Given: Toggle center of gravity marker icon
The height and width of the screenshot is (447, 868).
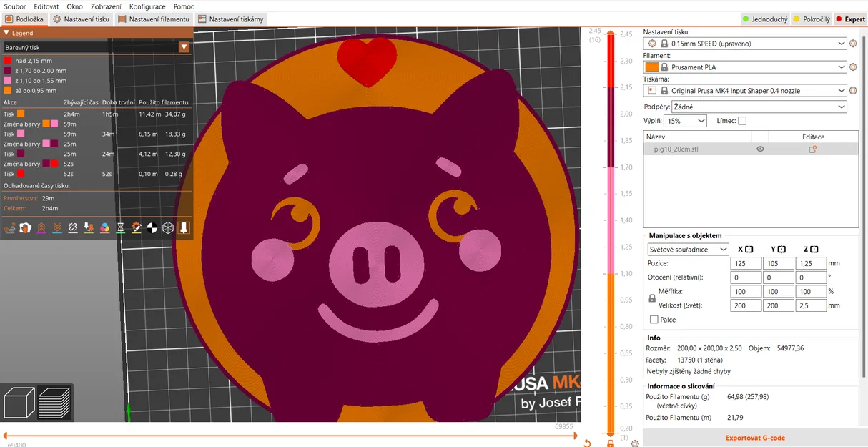Looking at the screenshot, I should (x=152, y=228).
